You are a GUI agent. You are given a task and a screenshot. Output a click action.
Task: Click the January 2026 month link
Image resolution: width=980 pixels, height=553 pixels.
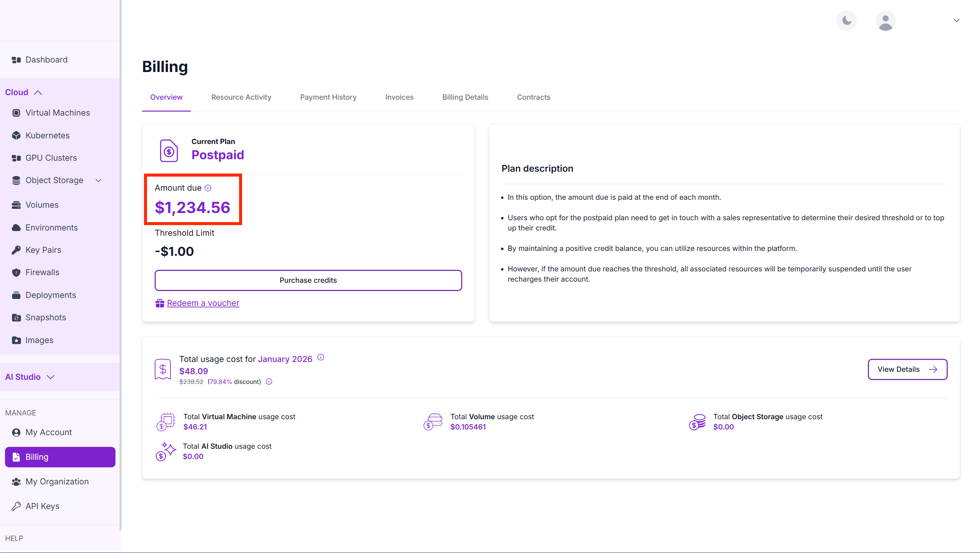point(285,359)
